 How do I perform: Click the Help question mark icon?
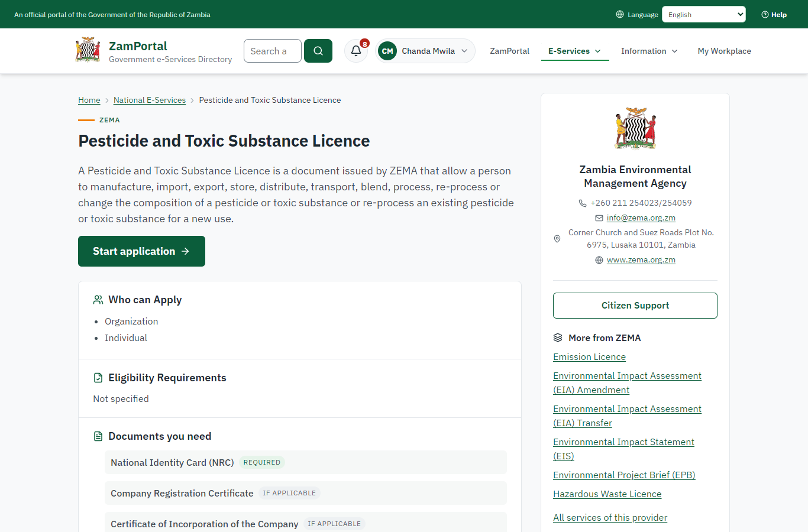point(765,15)
